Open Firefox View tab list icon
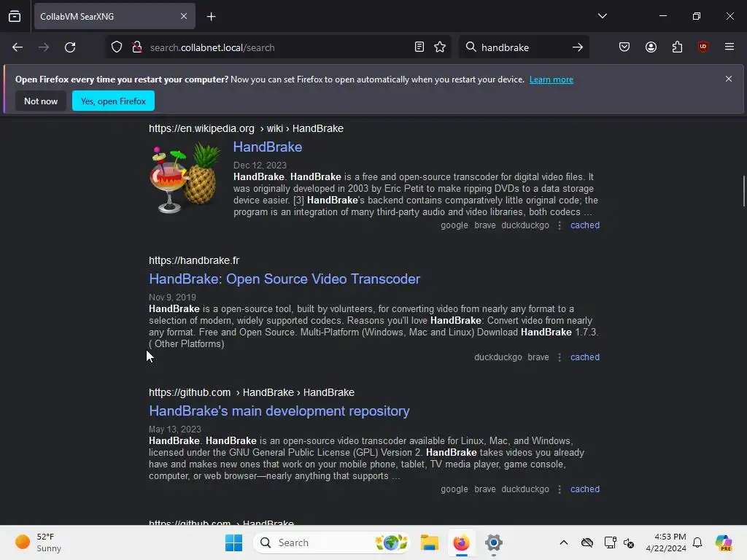Screen dimensions: 747x560 [x=15, y=16]
